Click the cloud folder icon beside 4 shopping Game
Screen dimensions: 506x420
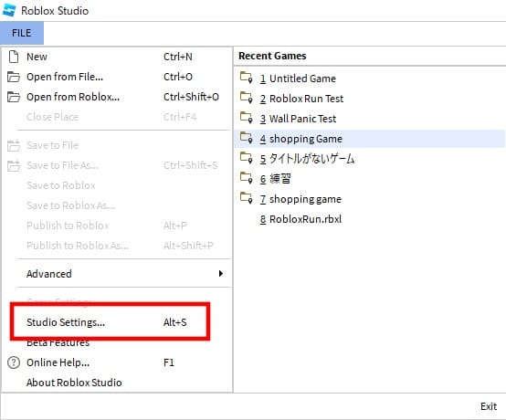(x=247, y=138)
